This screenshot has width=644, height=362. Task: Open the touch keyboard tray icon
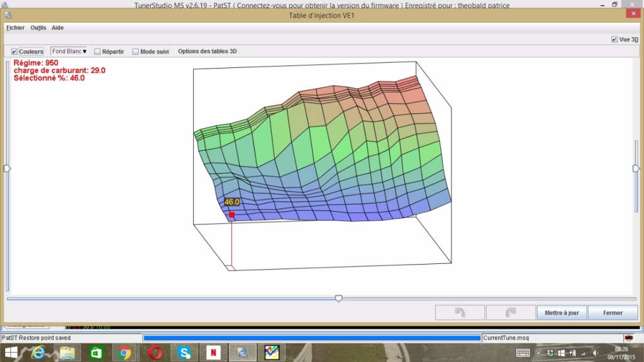pyautogui.click(x=523, y=353)
